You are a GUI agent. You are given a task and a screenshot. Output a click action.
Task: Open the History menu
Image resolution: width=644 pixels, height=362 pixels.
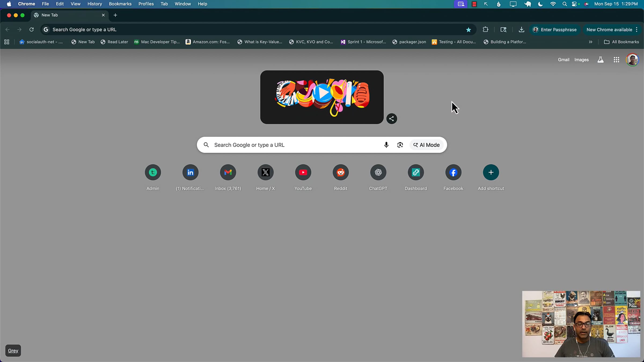95,4
